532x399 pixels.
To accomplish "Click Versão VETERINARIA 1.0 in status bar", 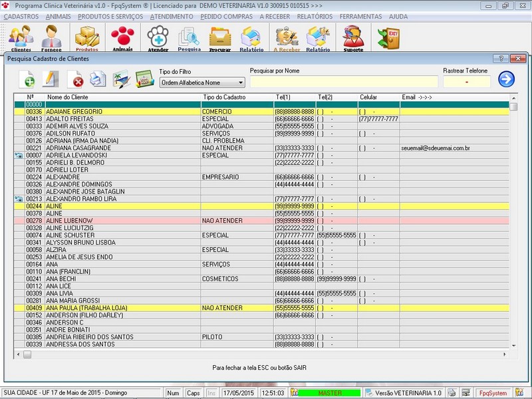I will pyautogui.click(x=408, y=393).
